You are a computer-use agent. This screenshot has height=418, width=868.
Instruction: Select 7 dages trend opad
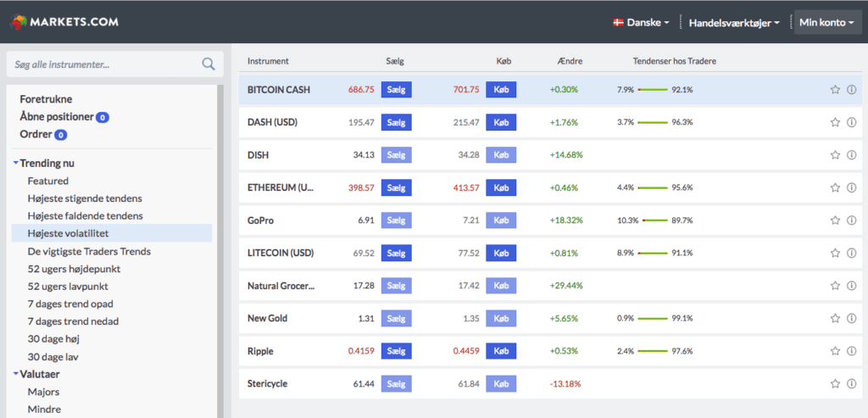pos(70,304)
